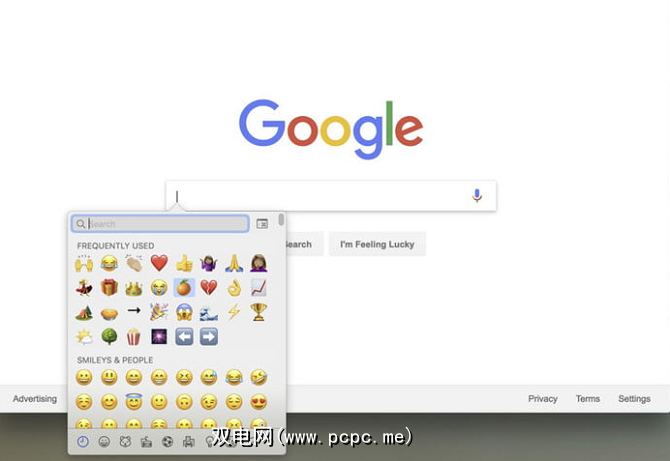Expand emoji picker to Character Viewer
This screenshot has width=670, height=461.
(x=262, y=223)
